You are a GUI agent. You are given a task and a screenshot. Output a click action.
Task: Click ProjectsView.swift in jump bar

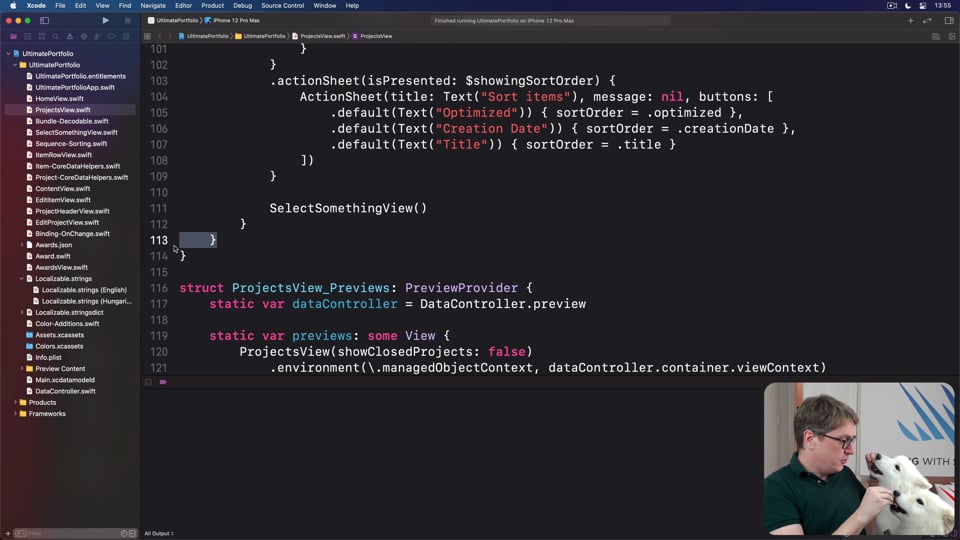tap(318, 36)
